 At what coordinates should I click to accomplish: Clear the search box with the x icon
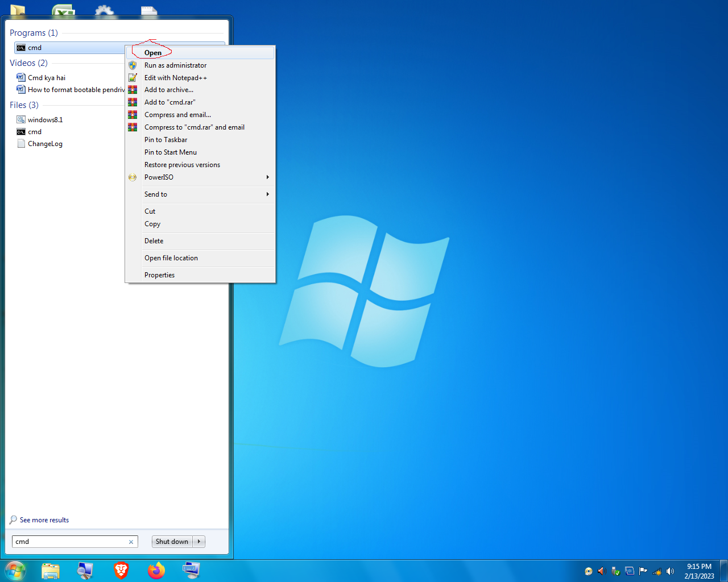coord(131,542)
